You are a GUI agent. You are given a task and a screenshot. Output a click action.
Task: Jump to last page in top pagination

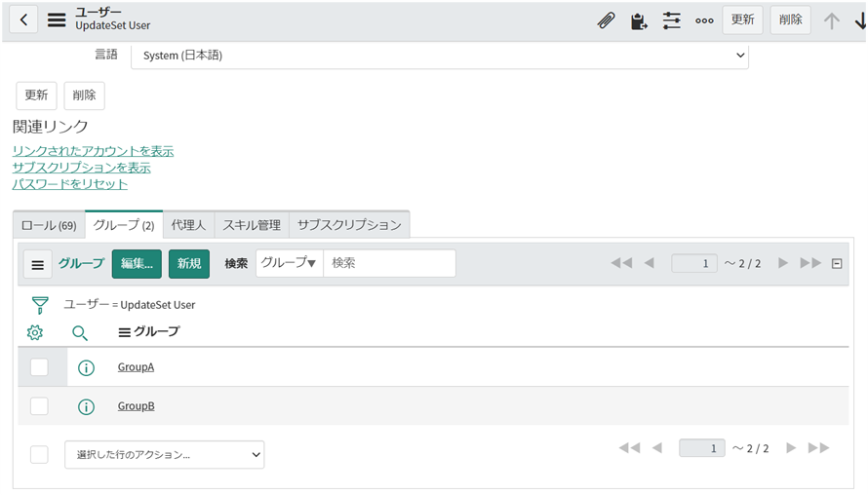click(x=810, y=263)
